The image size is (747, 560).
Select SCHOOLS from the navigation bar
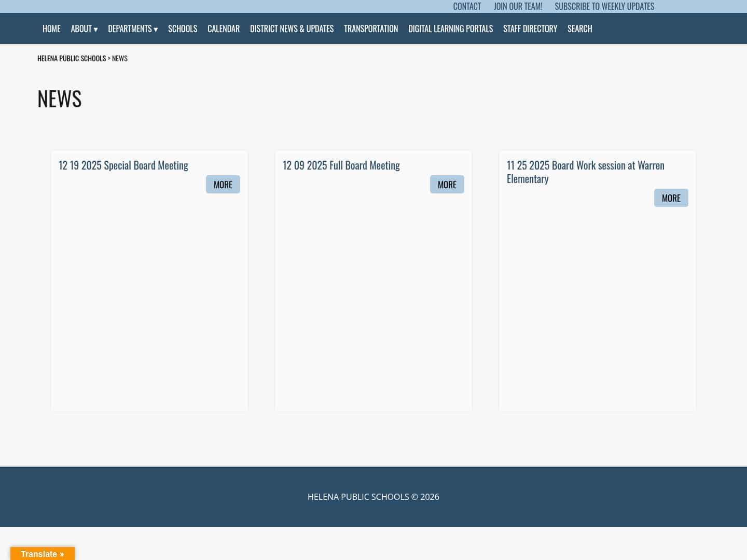point(183,29)
